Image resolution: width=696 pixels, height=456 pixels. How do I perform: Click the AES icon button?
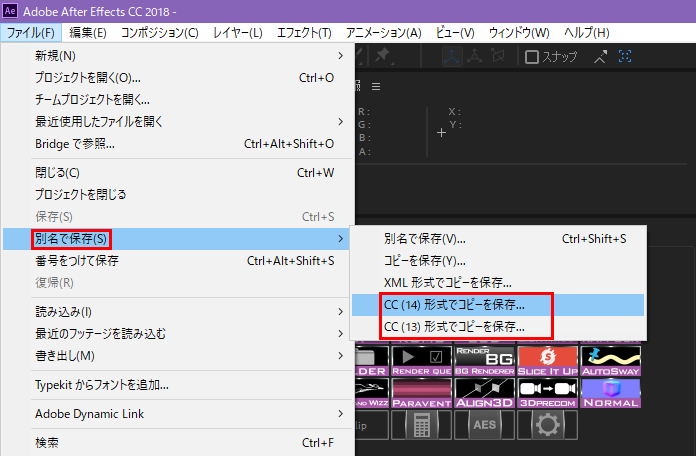(484, 424)
